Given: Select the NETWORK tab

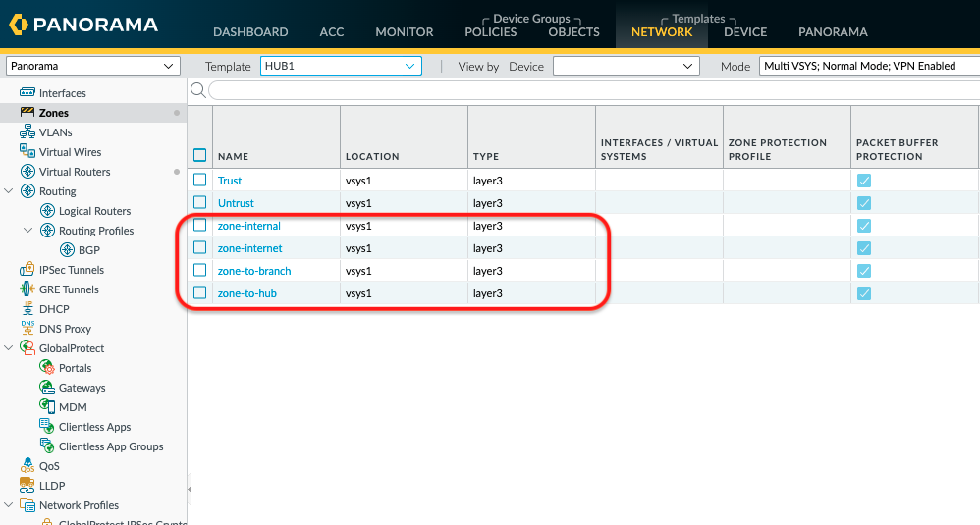Looking at the screenshot, I should (x=662, y=31).
